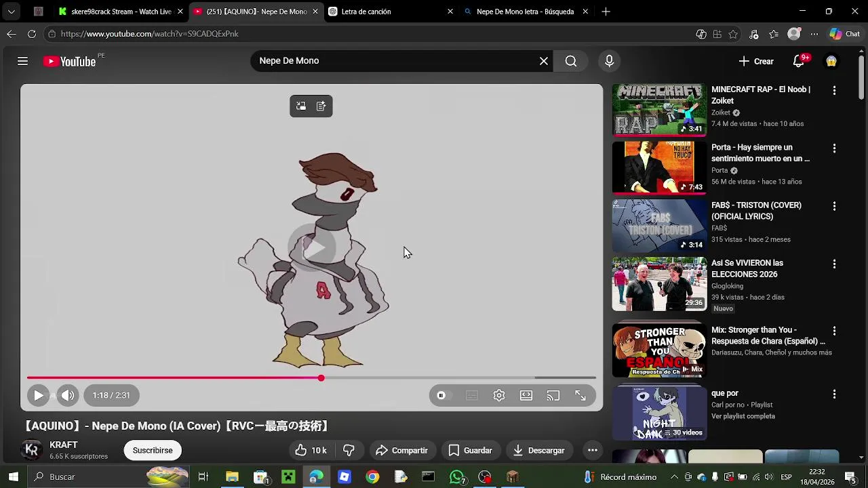The width and height of the screenshot is (868, 488).
Task: Toggle the 1:18 / 2:31 time display
Action: (x=111, y=395)
